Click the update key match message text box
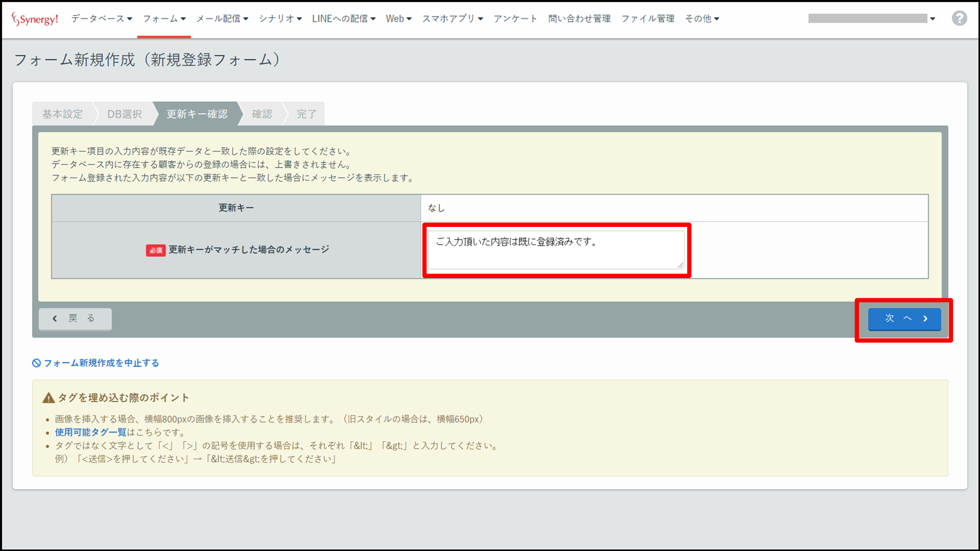Image resolution: width=980 pixels, height=551 pixels. 555,249
